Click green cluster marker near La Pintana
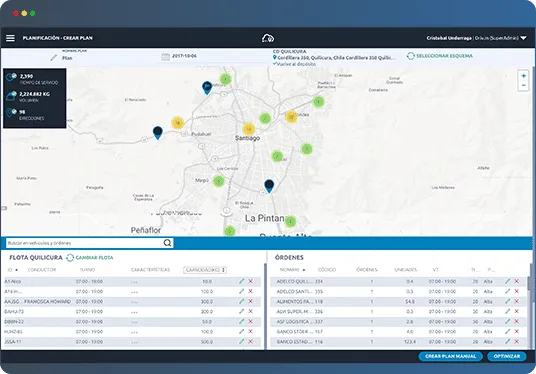The width and height of the screenshot is (536, 374). click(x=290, y=221)
